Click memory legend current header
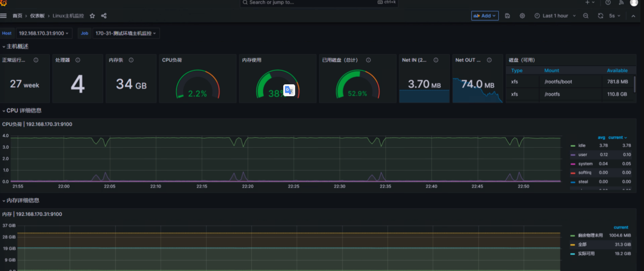This screenshot has height=271, width=644. pyautogui.click(x=621, y=227)
